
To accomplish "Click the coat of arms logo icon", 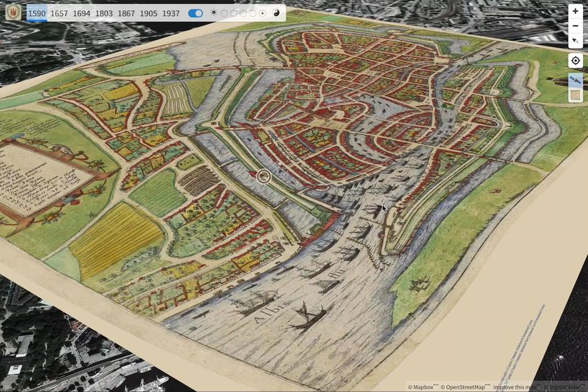I will pos(14,12).
